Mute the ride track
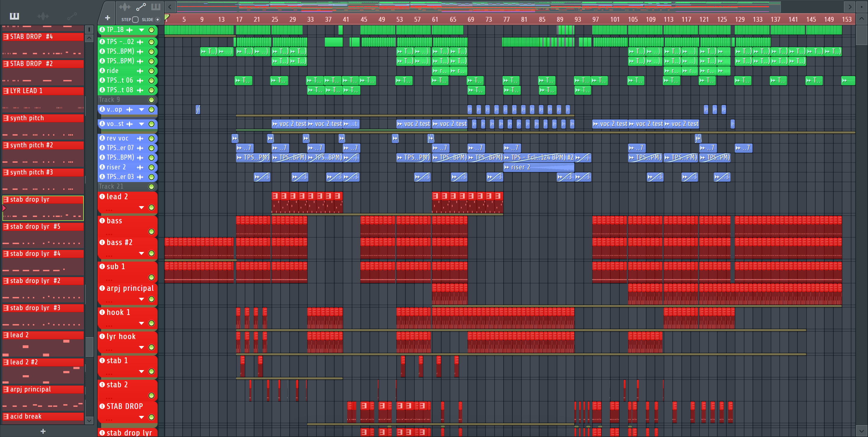868x437 pixels. [x=152, y=71]
